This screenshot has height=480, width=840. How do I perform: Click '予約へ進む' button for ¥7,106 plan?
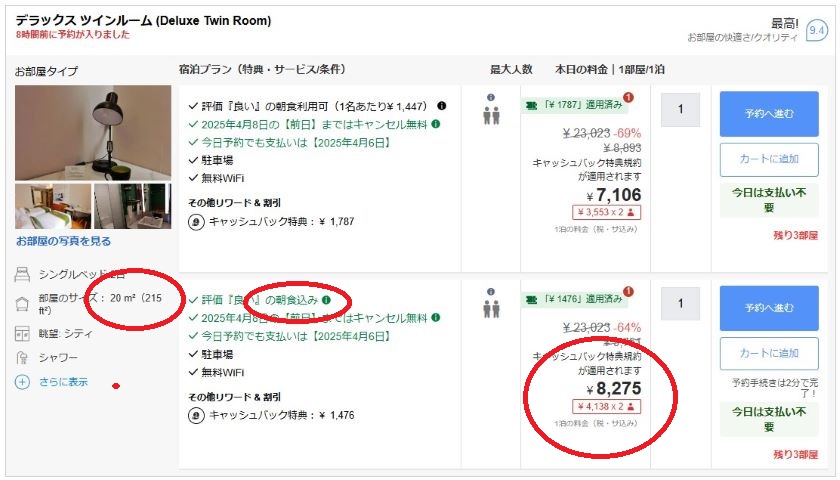tap(769, 113)
